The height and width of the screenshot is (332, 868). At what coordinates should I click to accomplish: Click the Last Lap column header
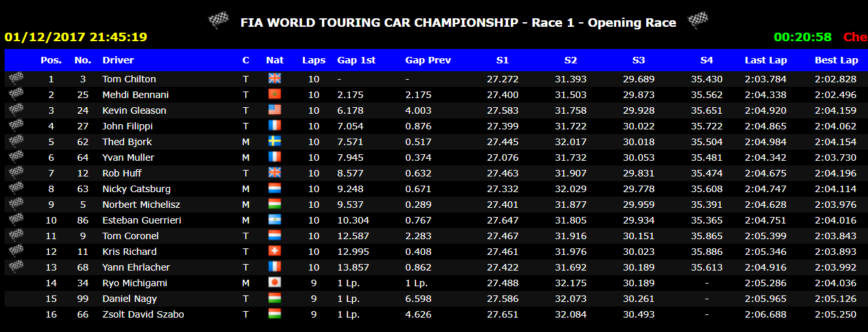[765, 60]
